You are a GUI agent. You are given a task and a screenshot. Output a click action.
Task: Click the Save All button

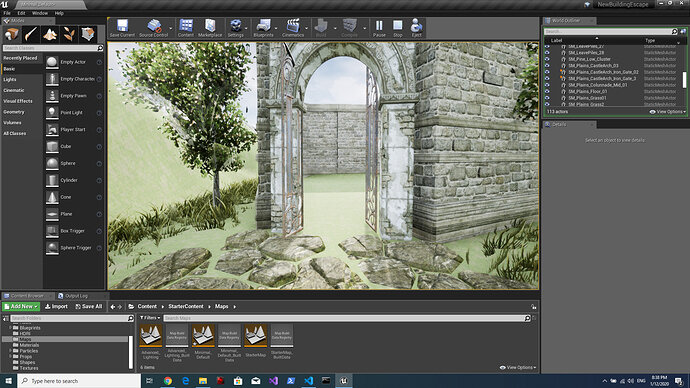point(88,306)
